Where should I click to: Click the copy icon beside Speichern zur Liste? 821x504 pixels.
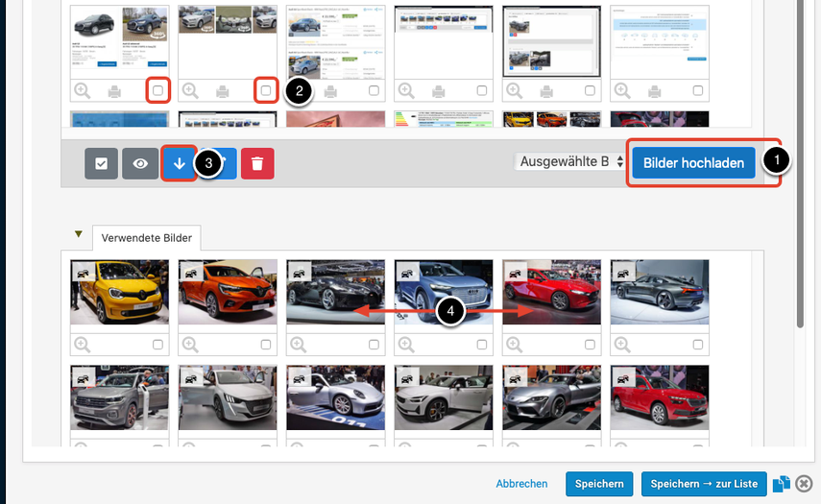[x=783, y=484]
